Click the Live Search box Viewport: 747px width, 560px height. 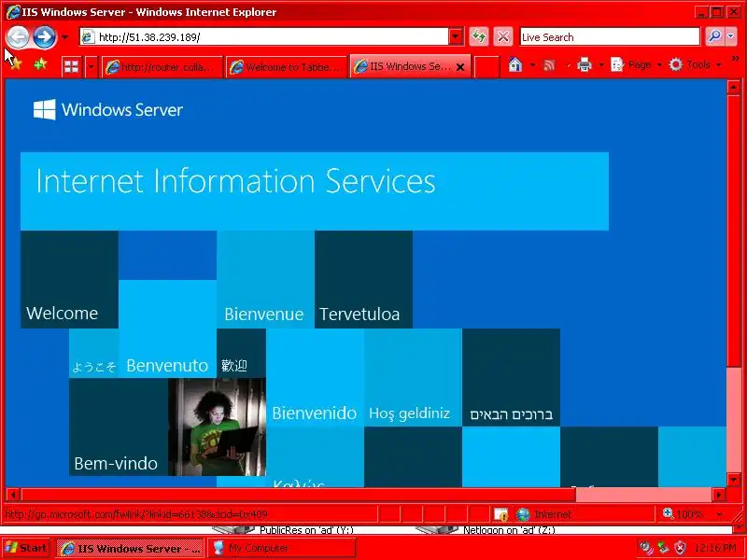click(610, 36)
